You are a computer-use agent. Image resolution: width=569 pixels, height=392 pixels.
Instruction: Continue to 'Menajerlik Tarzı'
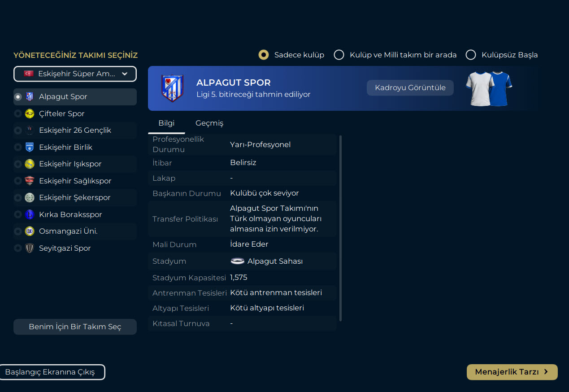click(512, 372)
